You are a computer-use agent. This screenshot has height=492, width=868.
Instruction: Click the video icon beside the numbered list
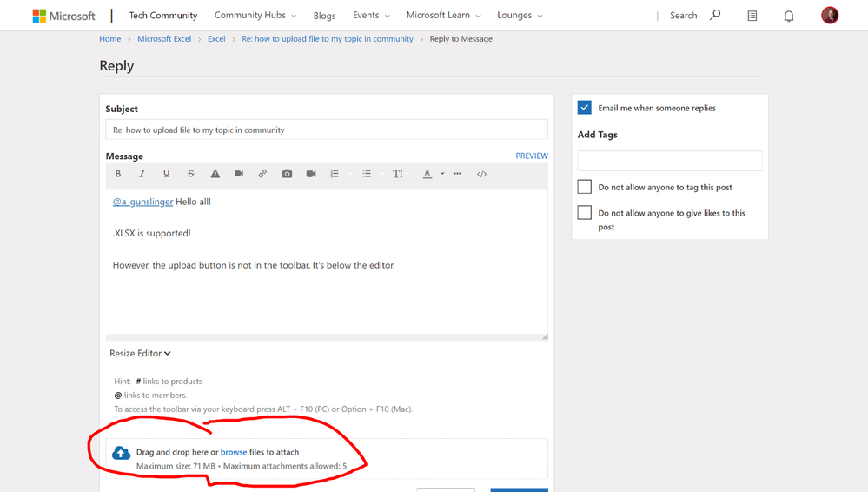311,174
